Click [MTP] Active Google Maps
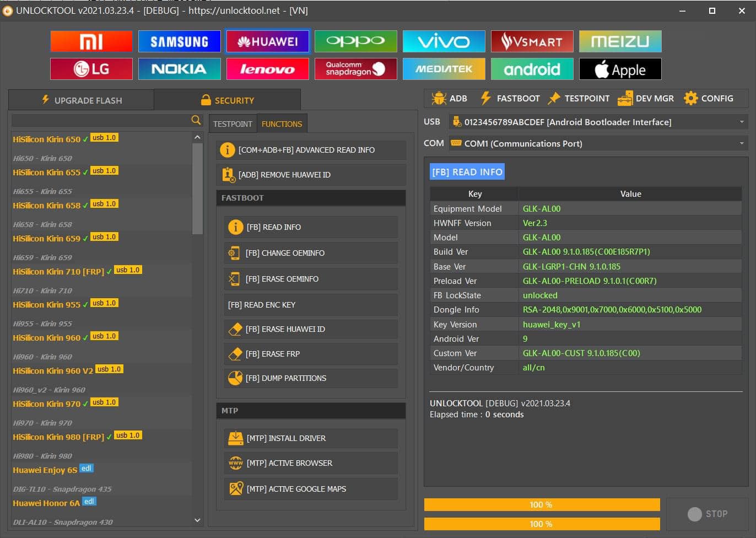 pyautogui.click(x=311, y=489)
